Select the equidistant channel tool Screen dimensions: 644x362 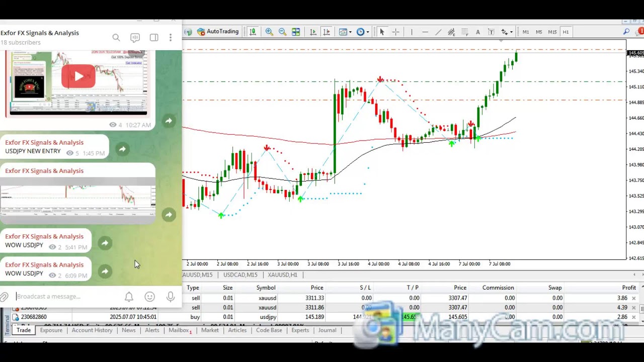click(x=451, y=32)
